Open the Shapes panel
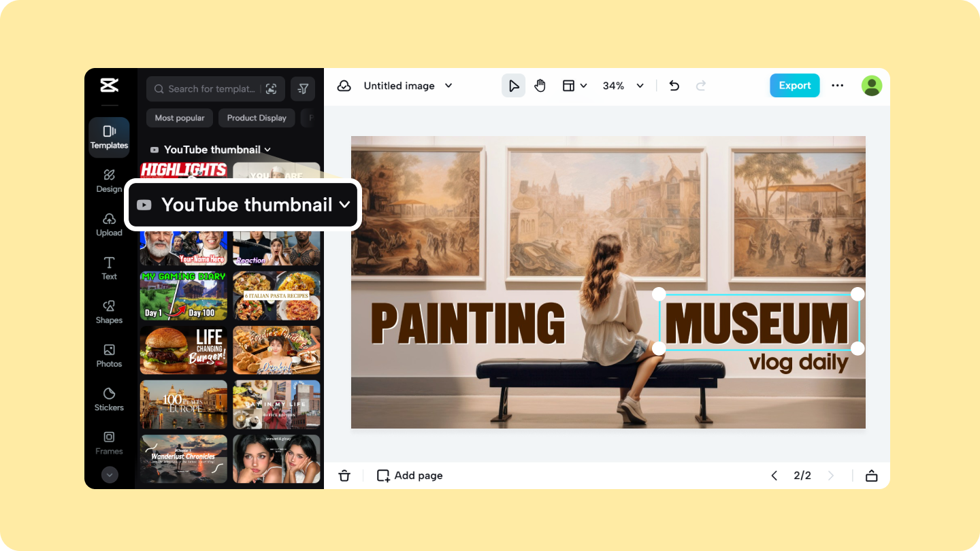This screenshot has width=980, height=551. (x=109, y=312)
